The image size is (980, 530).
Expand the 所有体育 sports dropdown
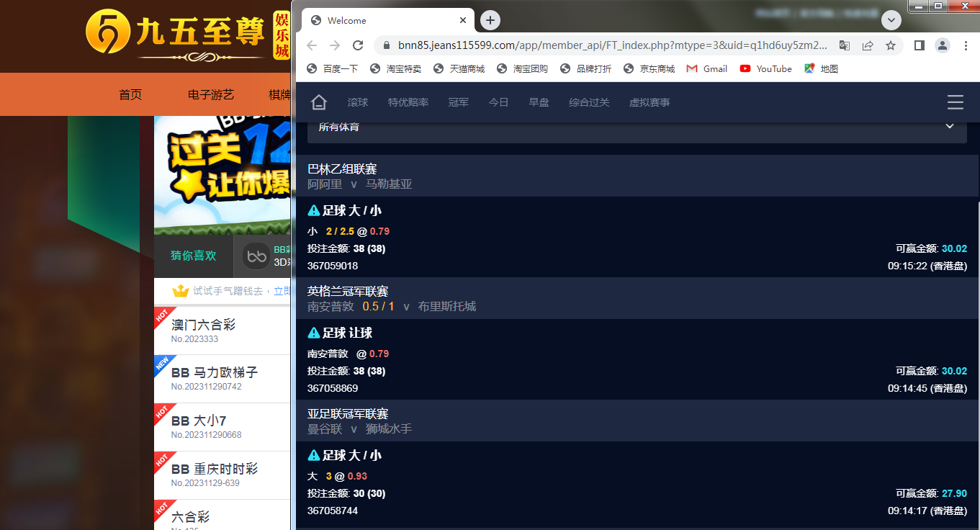(x=637, y=131)
